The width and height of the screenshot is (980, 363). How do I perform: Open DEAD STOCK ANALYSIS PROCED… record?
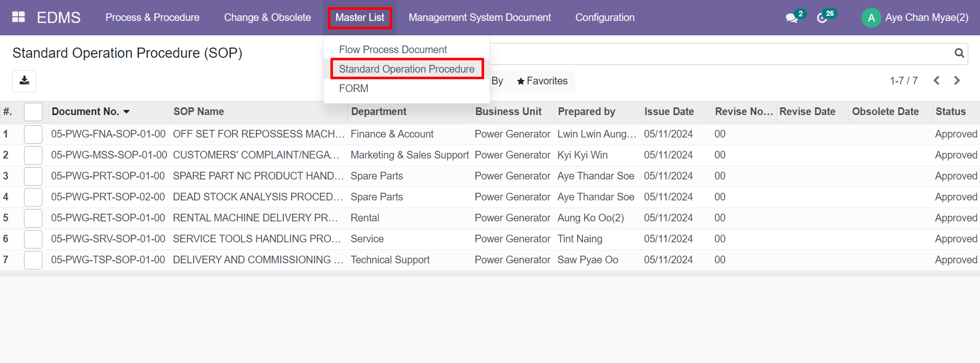[257, 197]
